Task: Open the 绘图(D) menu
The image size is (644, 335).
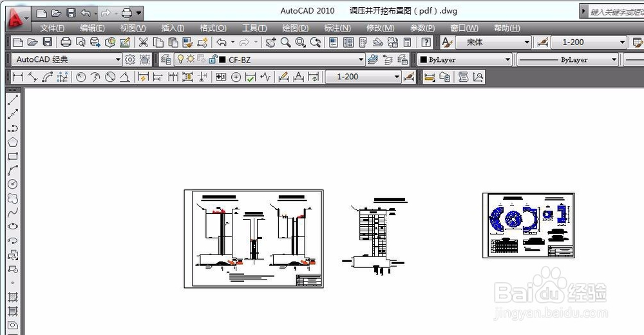Action: (296, 28)
